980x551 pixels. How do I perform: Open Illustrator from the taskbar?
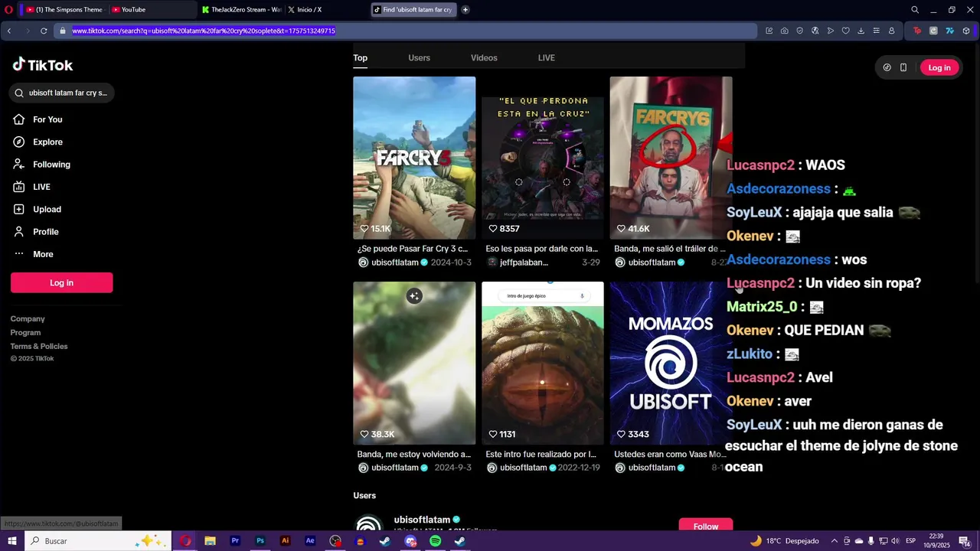tap(285, 541)
